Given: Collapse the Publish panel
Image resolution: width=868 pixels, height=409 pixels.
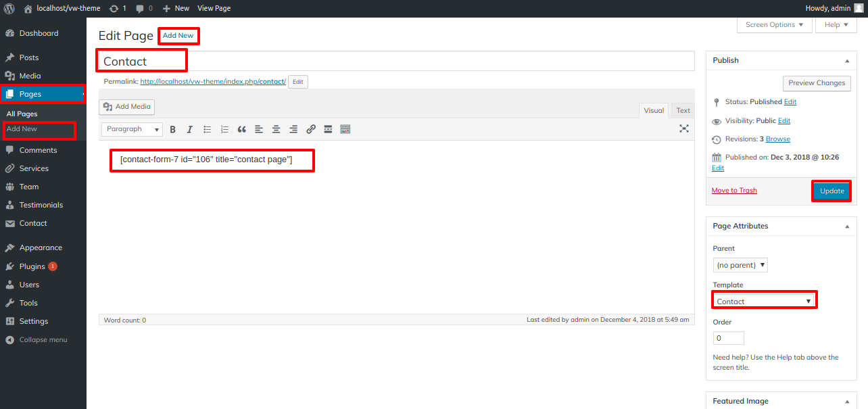Looking at the screenshot, I should (x=847, y=61).
